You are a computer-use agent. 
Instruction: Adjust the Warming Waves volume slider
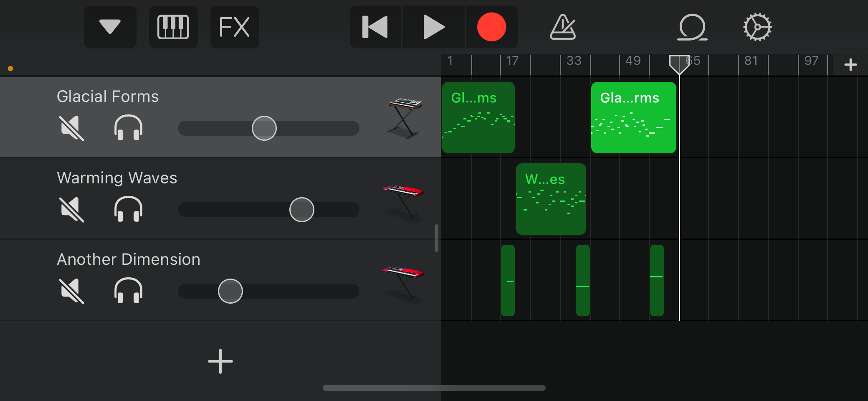[302, 210]
